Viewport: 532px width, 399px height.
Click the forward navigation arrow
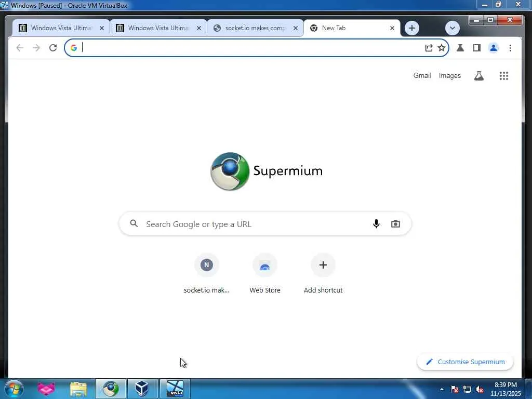[x=36, y=48]
